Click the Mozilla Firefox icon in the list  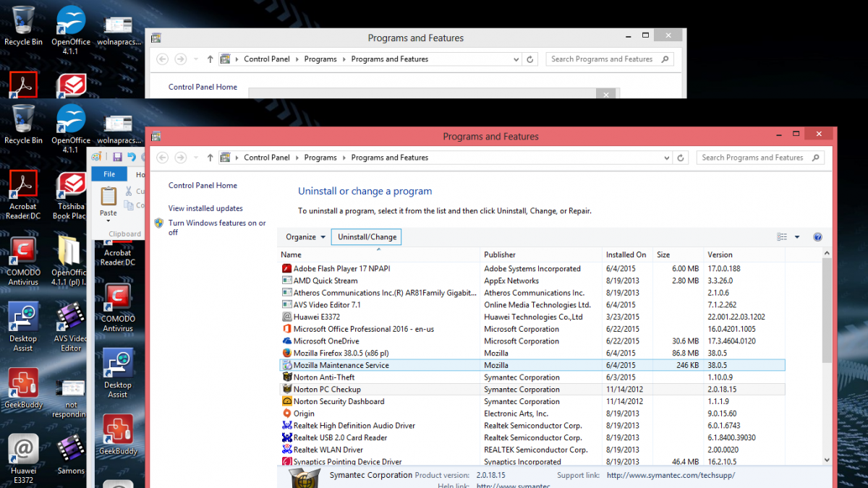[x=287, y=353]
